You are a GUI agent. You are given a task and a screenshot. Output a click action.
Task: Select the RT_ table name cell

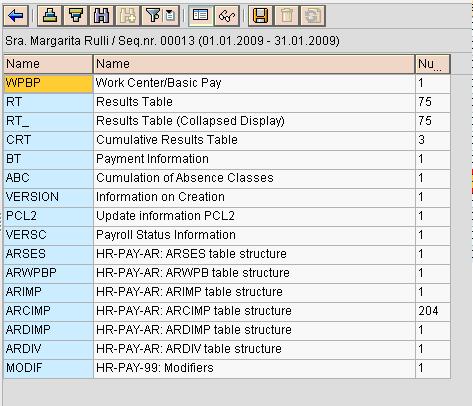[48, 121]
